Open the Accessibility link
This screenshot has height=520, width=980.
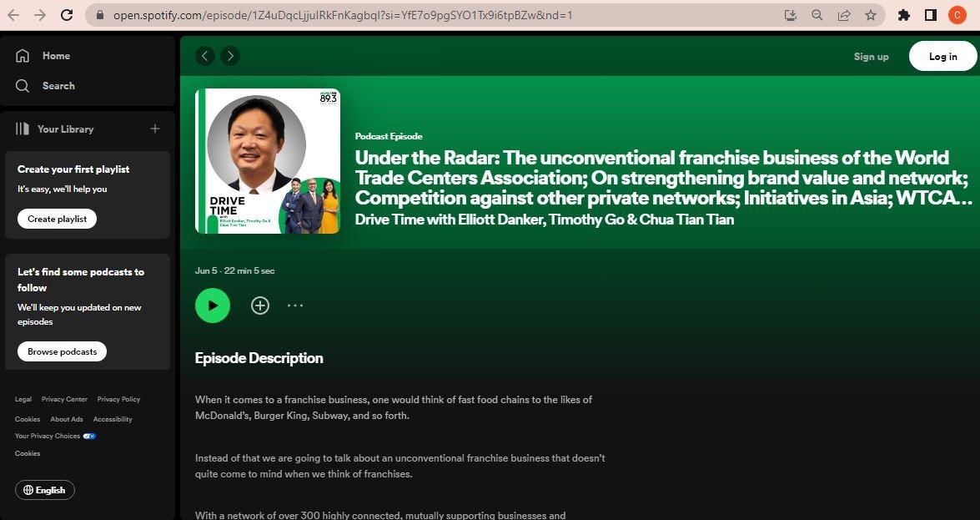click(x=113, y=419)
